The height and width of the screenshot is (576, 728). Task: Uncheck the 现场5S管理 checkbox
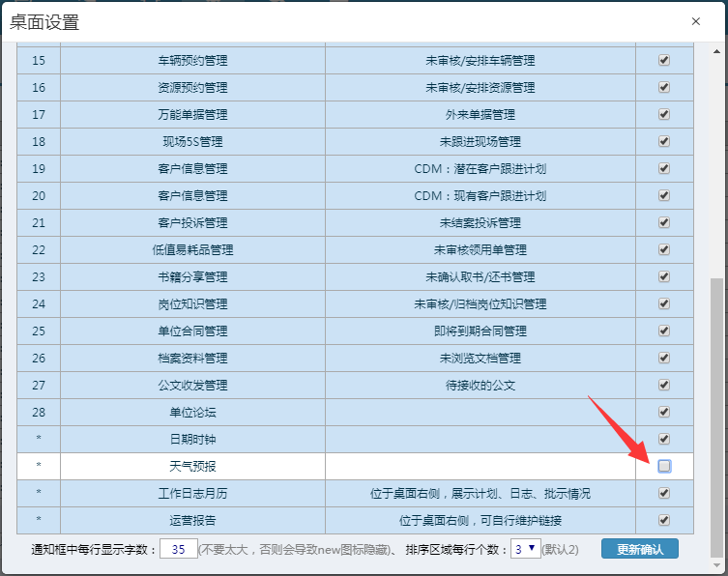664,141
